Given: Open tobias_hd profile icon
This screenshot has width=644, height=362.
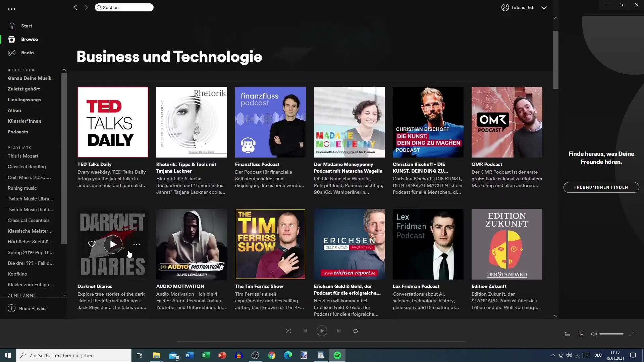Looking at the screenshot, I should click(505, 7).
